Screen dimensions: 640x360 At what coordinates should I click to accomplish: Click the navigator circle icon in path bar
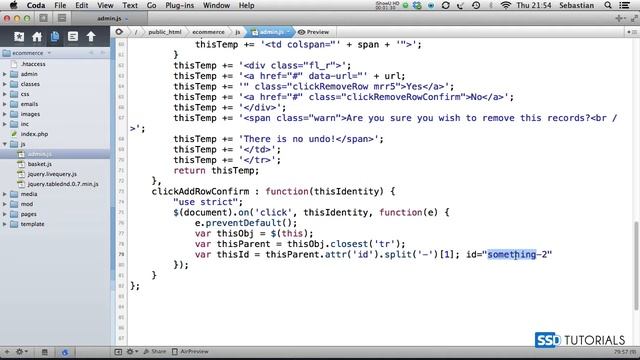point(119,31)
